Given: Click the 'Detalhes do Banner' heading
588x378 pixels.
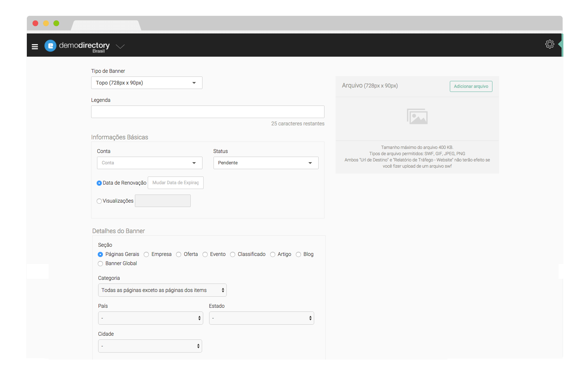Looking at the screenshot, I should coord(118,231).
